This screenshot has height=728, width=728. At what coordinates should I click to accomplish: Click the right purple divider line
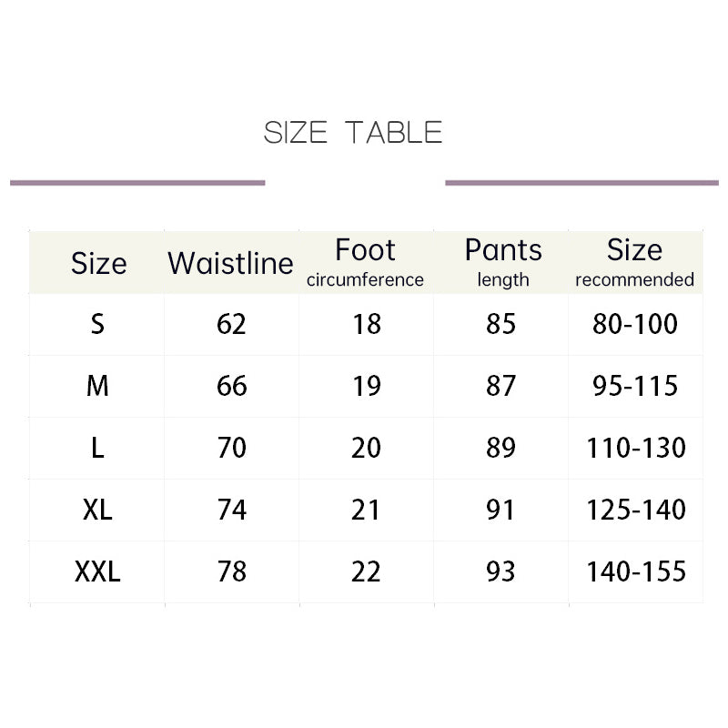click(x=581, y=183)
